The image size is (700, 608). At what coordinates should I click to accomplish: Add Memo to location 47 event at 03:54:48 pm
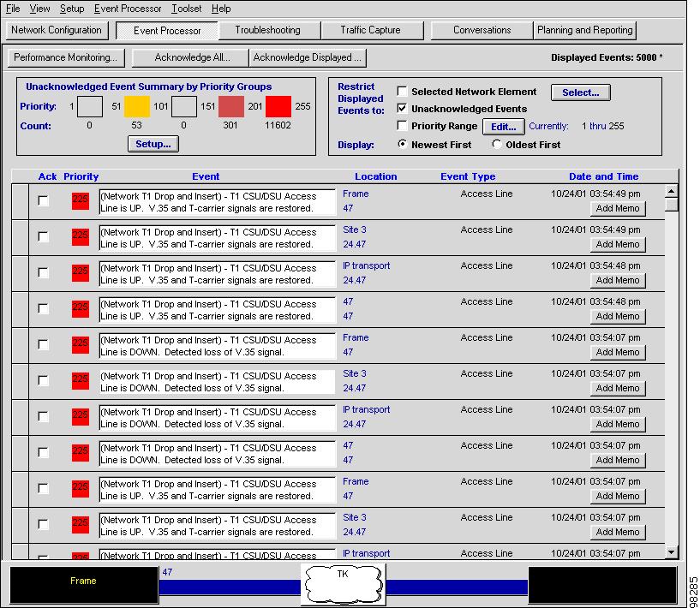click(618, 316)
